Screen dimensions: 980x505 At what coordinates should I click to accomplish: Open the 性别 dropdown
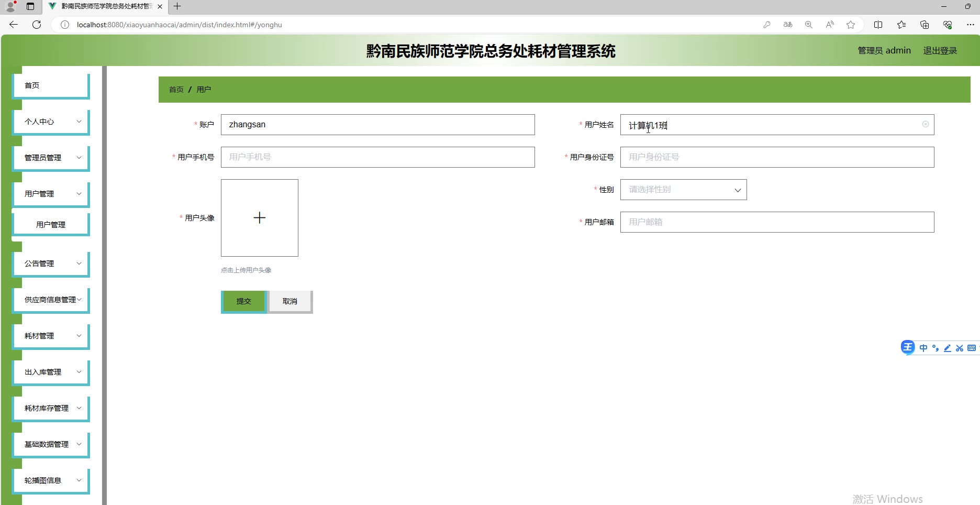pyautogui.click(x=684, y=190)
